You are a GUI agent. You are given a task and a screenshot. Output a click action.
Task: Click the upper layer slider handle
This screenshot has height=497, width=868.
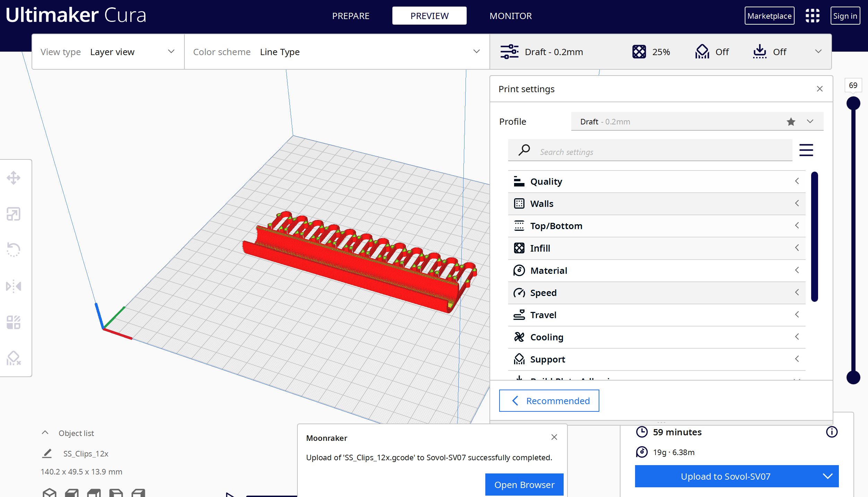click(x=853, y=103)
